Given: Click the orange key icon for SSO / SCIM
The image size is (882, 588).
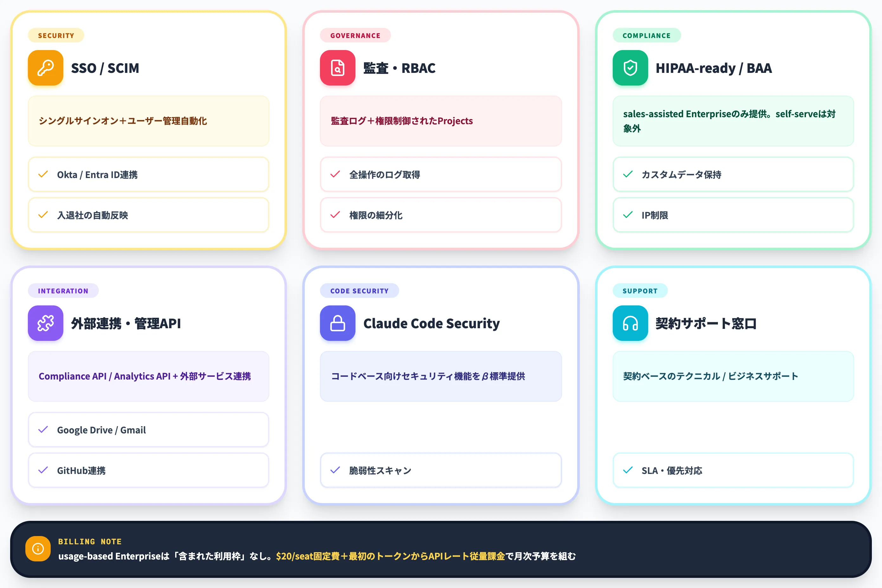Looking at the screenshot, I should pos(45,68).
